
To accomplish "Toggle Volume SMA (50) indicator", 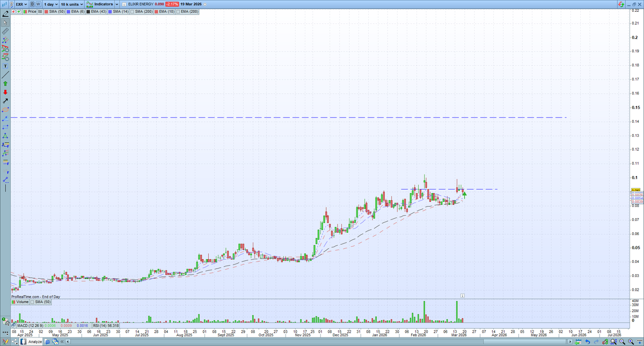I will coord(40,302).
